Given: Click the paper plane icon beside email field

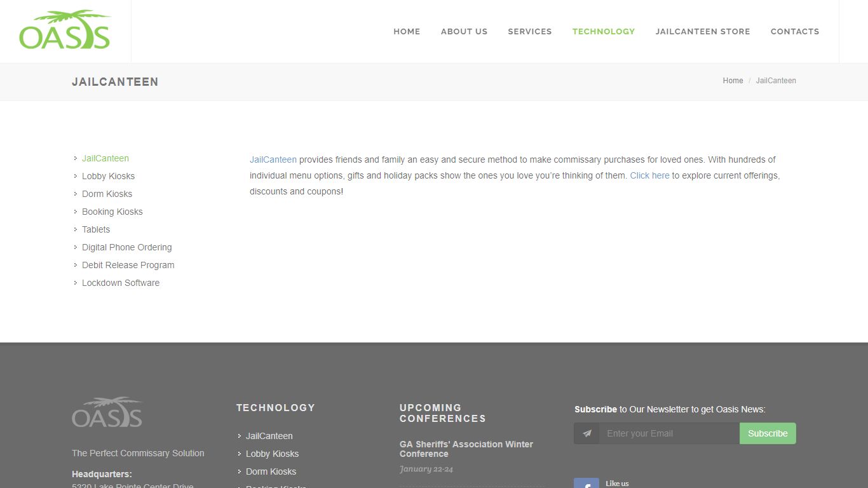Looking at the screenshot, I should pos(587,433).
